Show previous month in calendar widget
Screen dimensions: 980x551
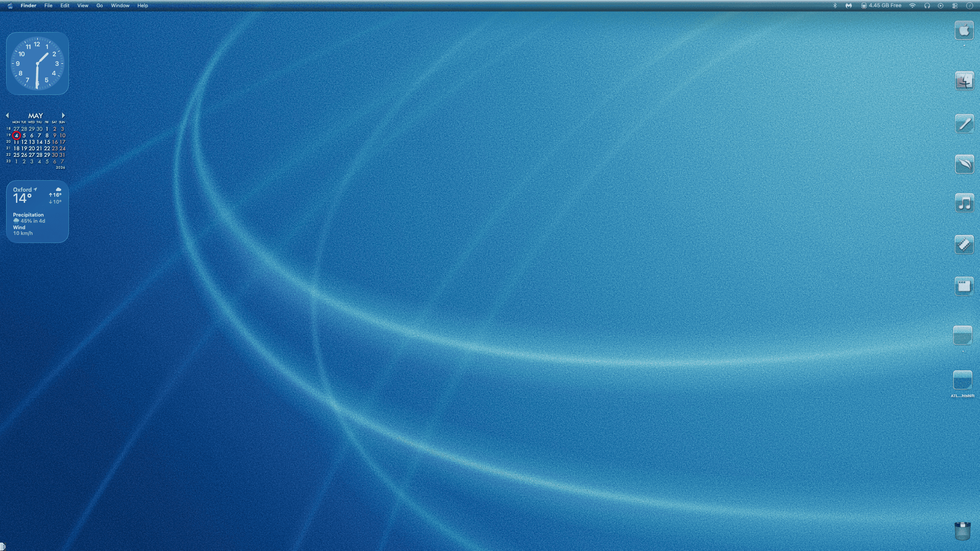tap(7, 115)
